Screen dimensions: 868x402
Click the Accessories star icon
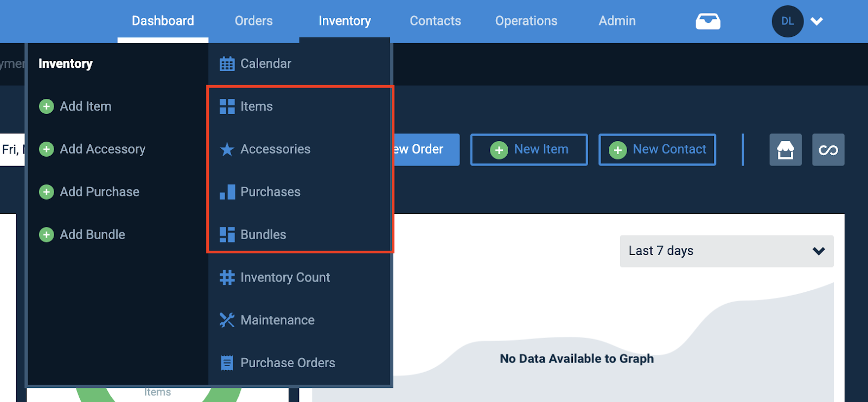pyautogui.click(x=227, y=149)
